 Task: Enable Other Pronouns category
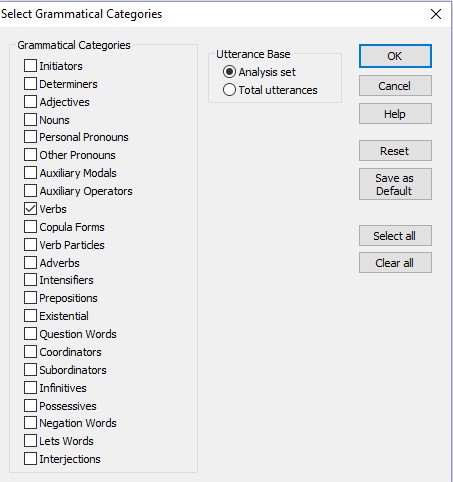pos(30,155)
